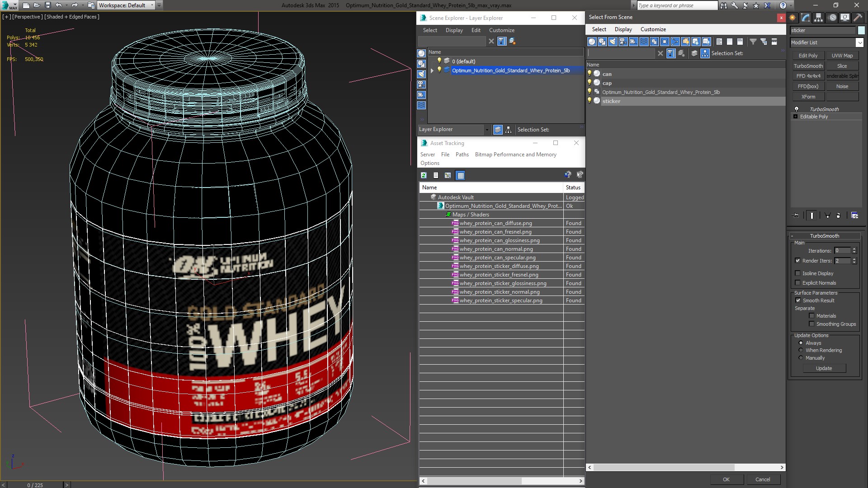The width and height of the screenshot is (868, 488).
Task: Toggle Display Geometry filter in Select From Scene
Action: 592,42
